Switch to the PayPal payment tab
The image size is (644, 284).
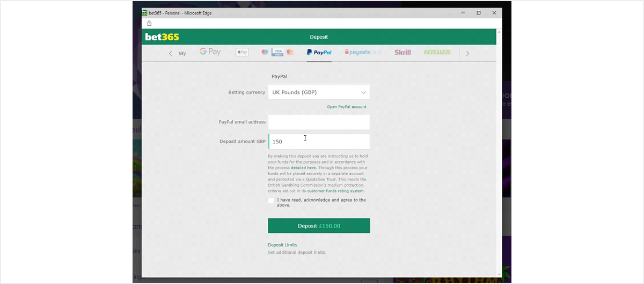(319, 53)
